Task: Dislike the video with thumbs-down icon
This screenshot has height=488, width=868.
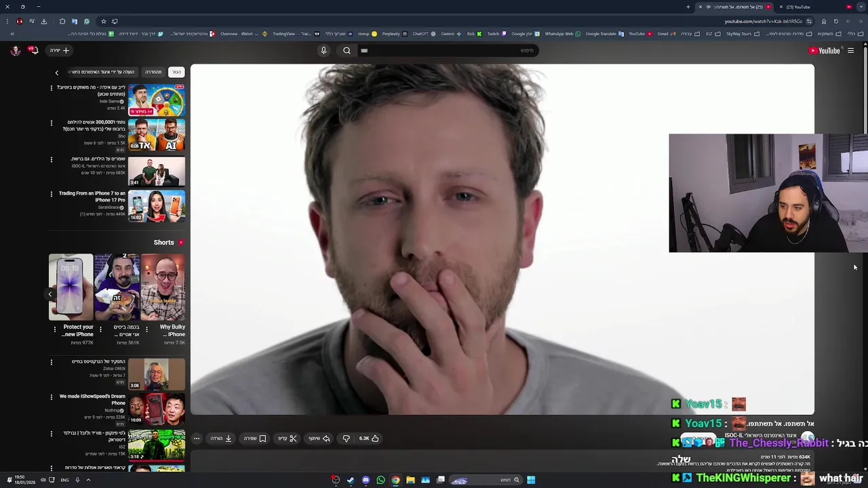Action: coord(346,439)
